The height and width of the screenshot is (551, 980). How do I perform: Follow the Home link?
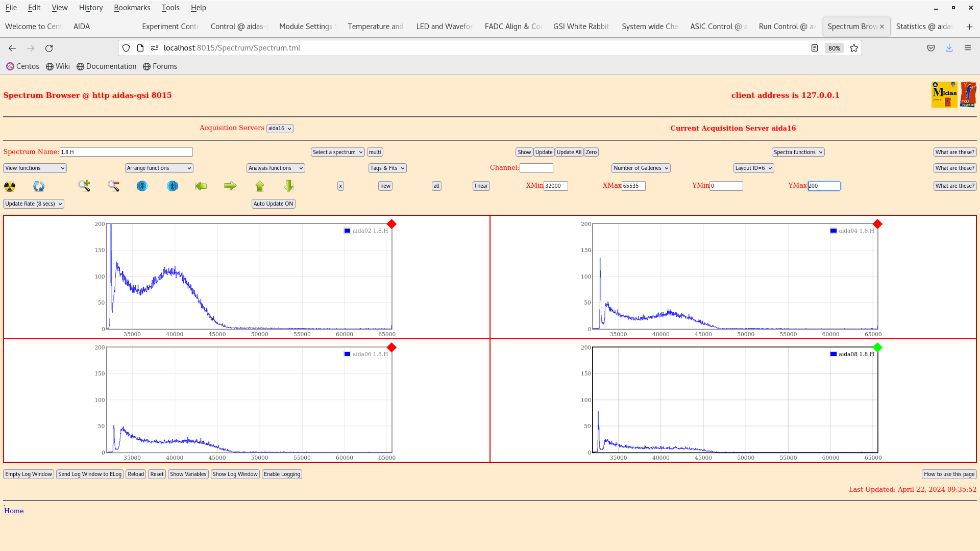(x=14, y=511)
